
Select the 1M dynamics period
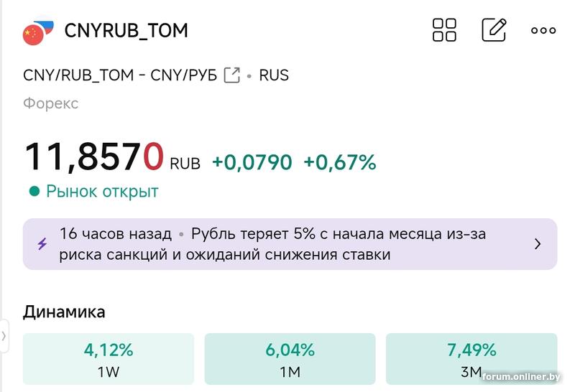(290, 359)
